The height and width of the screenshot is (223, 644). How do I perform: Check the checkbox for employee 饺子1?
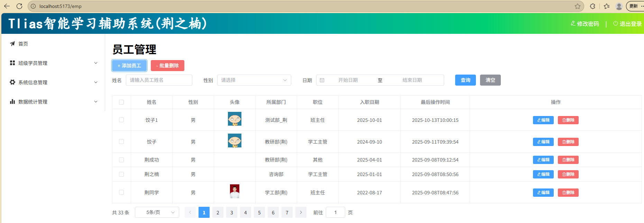121,120
